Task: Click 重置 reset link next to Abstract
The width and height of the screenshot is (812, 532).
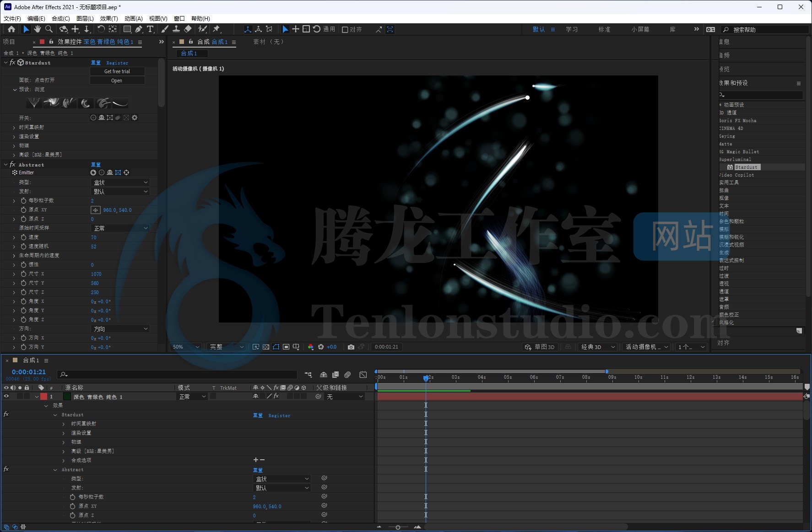Action: tap(96, 164)
